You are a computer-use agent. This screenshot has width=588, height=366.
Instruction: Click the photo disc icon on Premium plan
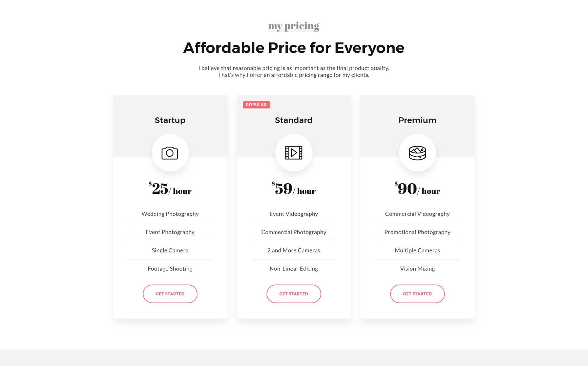(417, 153)
